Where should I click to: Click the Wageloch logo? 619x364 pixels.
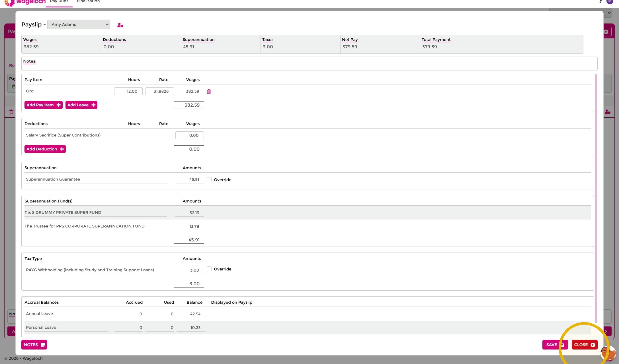25,3
